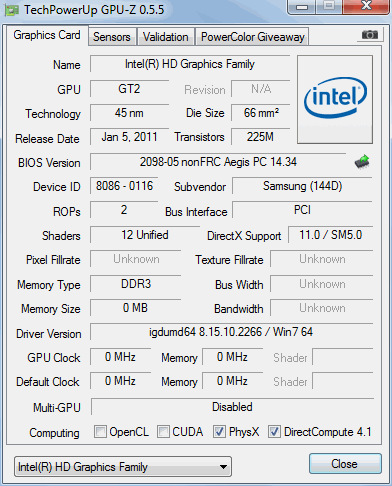Toggle the DirectCompute 4.1 checkbox
This screenshot has width=392, height=486.
point(274,431)
